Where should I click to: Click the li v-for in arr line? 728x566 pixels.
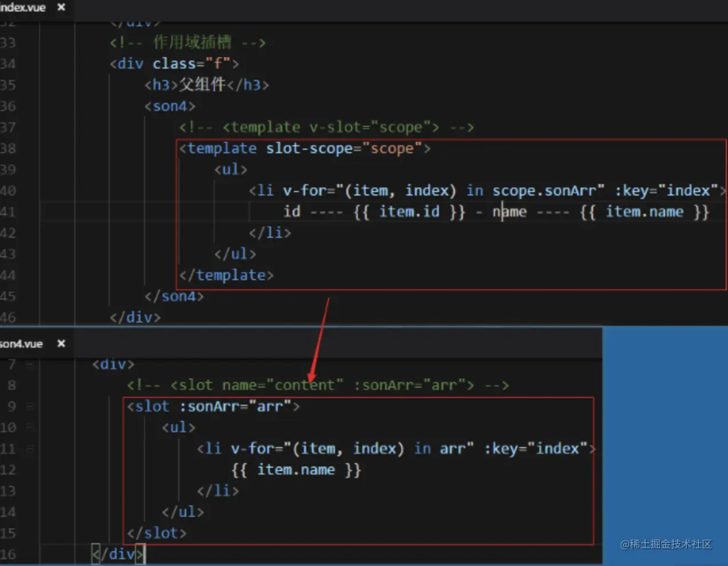(396, 449)
